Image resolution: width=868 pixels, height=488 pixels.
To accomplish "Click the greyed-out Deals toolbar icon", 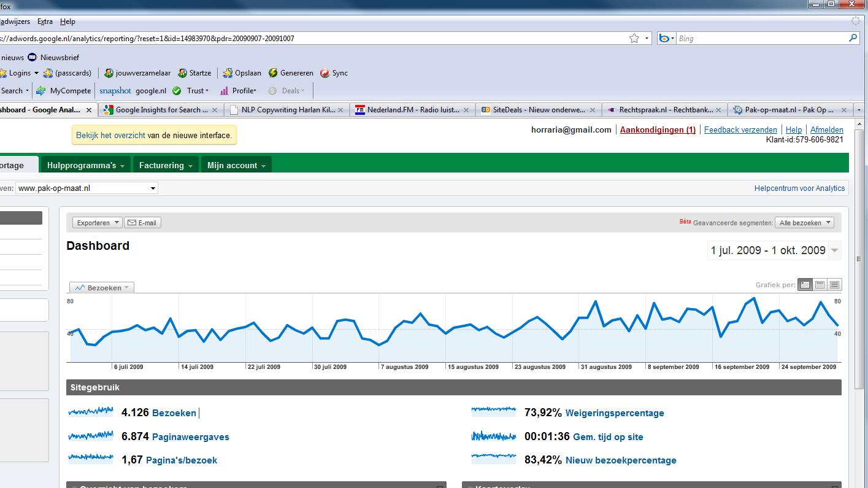I will coord(272,90).
